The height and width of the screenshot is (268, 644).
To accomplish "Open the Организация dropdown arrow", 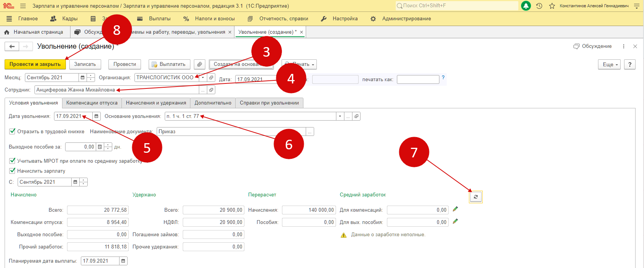I will click(203, 78).
